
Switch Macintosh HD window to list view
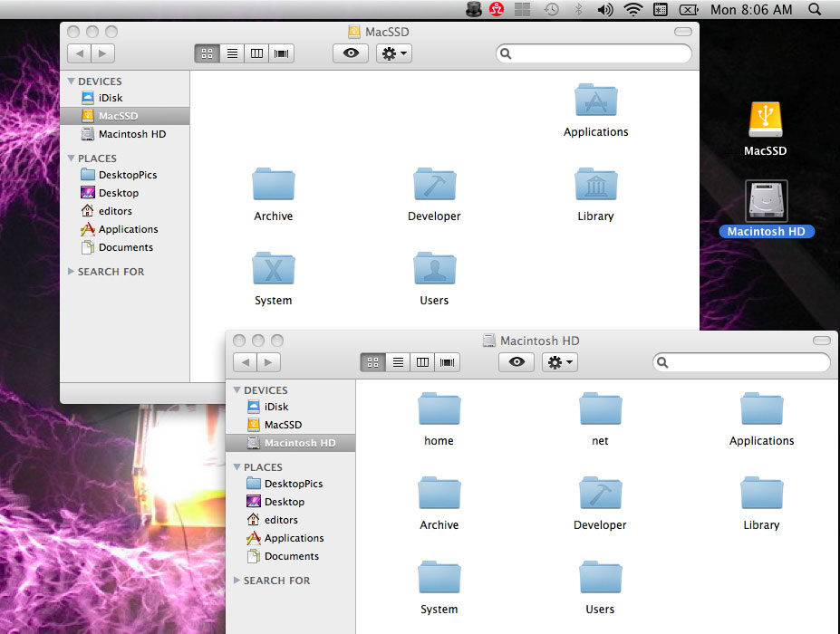[x=398, y=362]
